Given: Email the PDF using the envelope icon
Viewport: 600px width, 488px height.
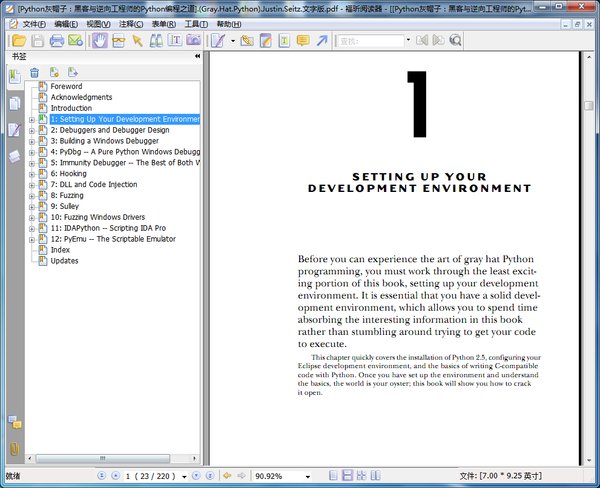Looking at the screenshot, I should click(75, 40).
